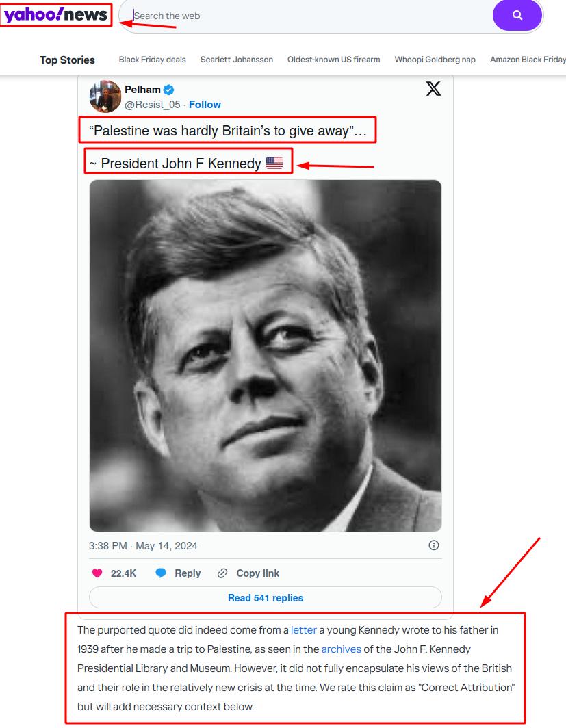The image size is (566, 728).
Task: Open the Scarlett Johansson topic
Action: tap(236, 60)
